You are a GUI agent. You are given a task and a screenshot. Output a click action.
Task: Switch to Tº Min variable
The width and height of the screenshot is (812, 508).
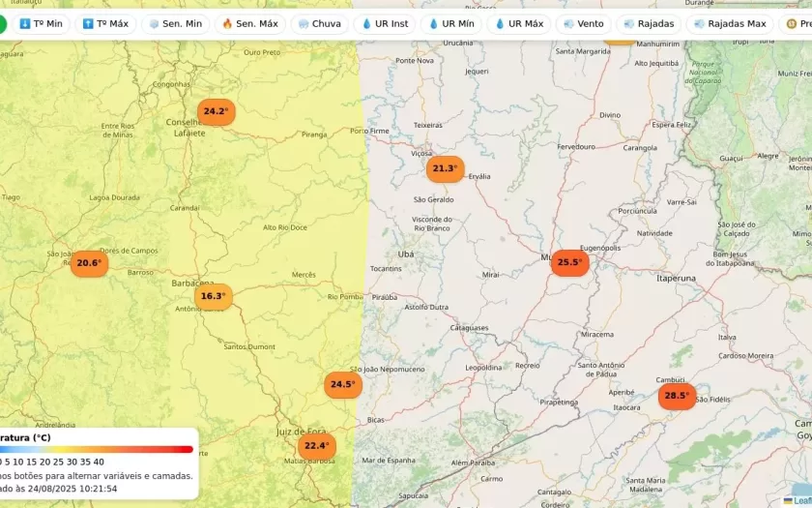pos(41,24)
